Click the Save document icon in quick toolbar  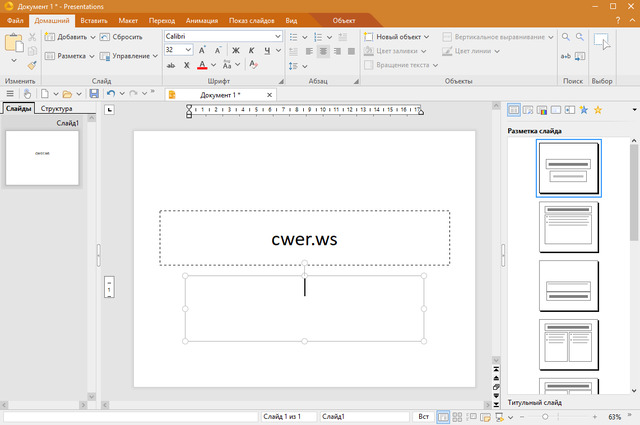(x=94, y=93)
